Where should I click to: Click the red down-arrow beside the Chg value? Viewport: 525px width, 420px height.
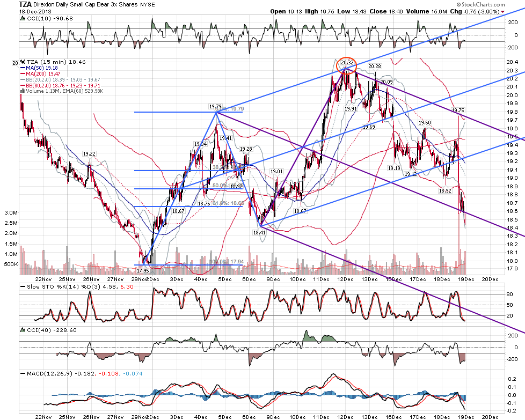pyautogui.click(x=502, y=12)
